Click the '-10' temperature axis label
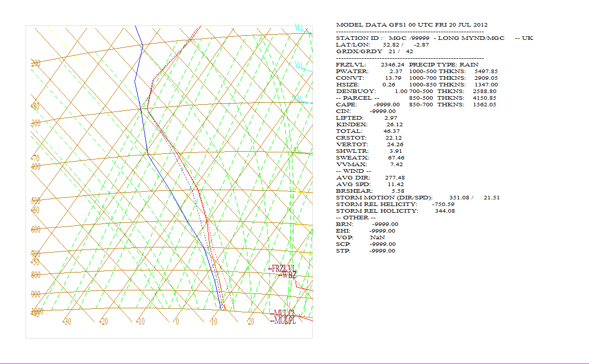 click(x=140, y=322)
